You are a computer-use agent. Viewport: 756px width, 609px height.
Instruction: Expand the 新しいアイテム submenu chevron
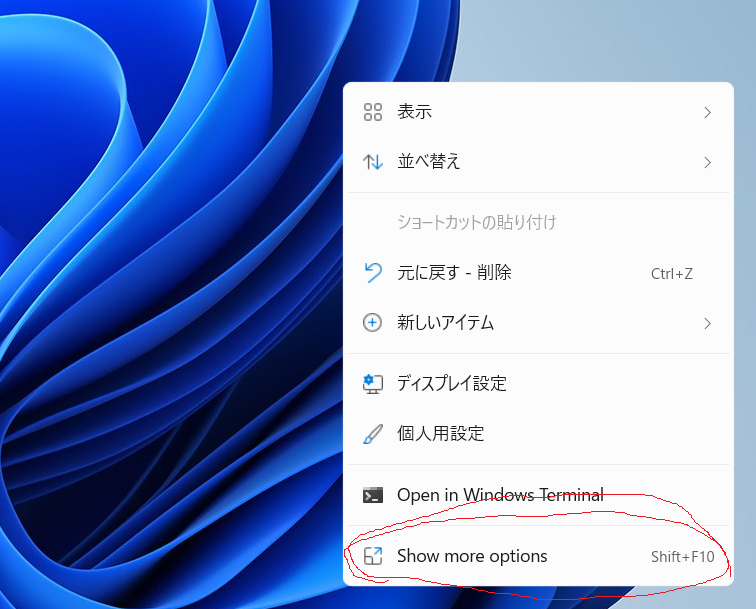pos(707,323)
